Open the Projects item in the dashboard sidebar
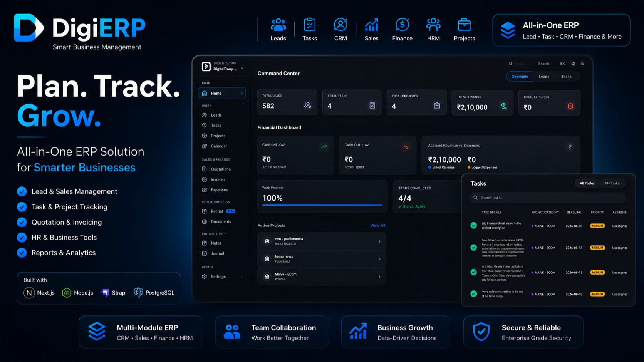Screen dimensions: 644x362 tap(218, 136)
